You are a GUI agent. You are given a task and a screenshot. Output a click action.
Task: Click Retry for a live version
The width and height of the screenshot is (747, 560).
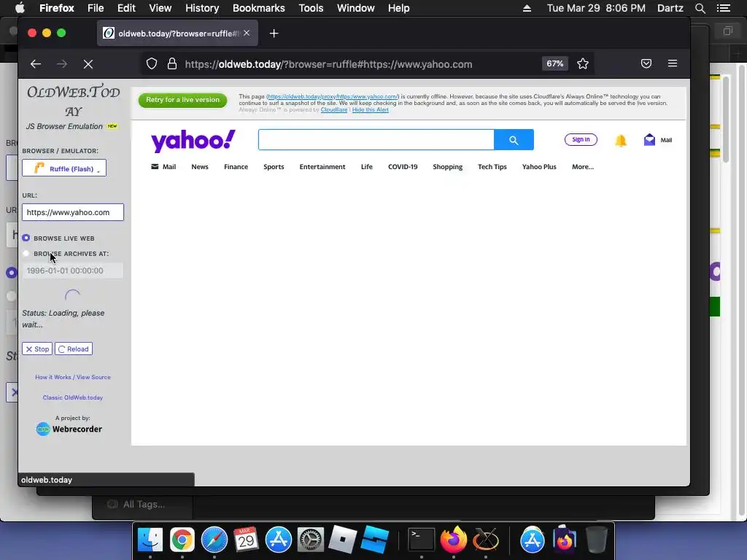[182, 100]
